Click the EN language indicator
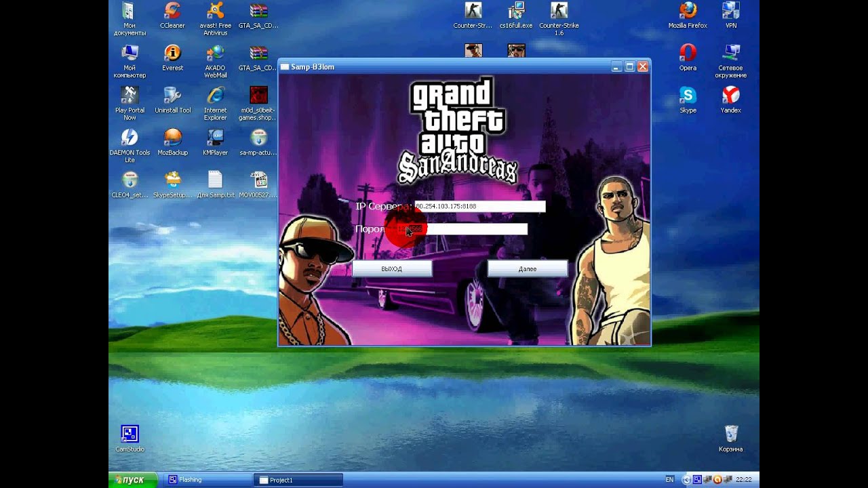The height and width of the screenshot is (488, 868). tap(669, 480)
